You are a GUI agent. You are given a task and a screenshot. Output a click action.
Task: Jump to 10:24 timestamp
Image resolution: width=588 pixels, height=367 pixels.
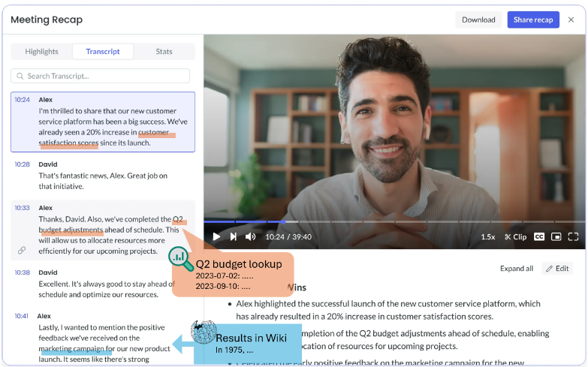22,100
